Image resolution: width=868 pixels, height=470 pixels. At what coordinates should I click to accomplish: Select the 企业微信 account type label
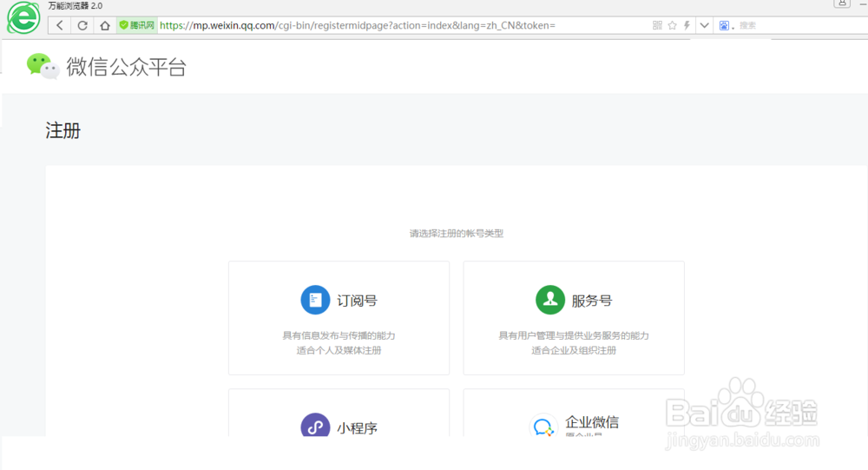click(592, 421)
